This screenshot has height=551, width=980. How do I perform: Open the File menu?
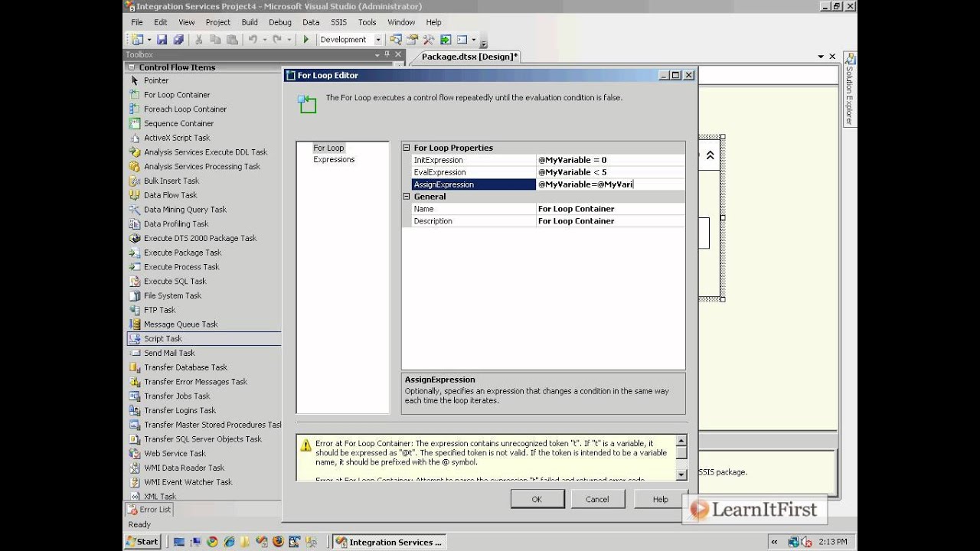[x=136, y=22]
